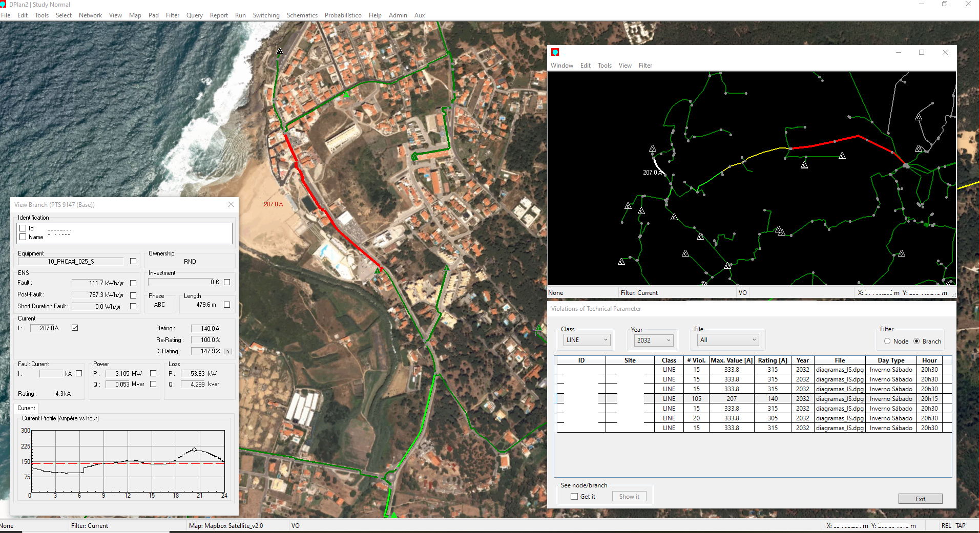Viewport: 980px width, 533px height.
Task: Close the schematic network window
Action: click(x=945, y=52)
